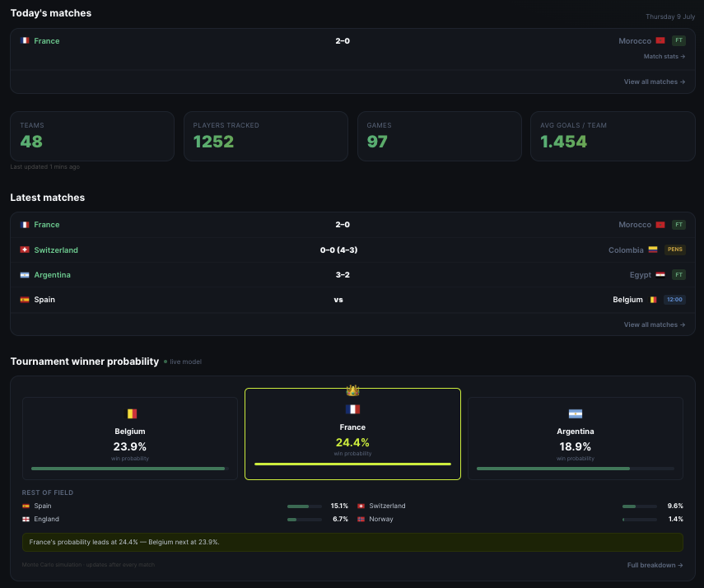This screenshot has width=704, height=588.
Task: Click Argentina probability progress bar
Action: point(576,469)
